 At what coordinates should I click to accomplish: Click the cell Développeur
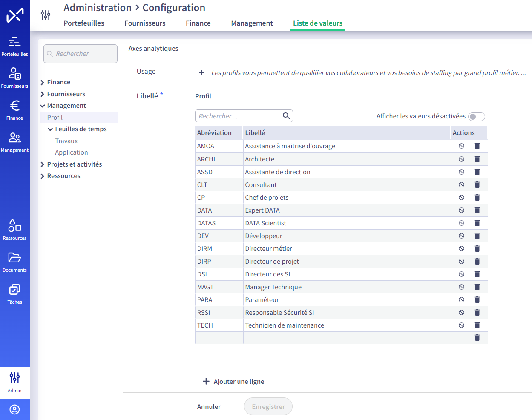pyautogui.click(x=347, y=236)
